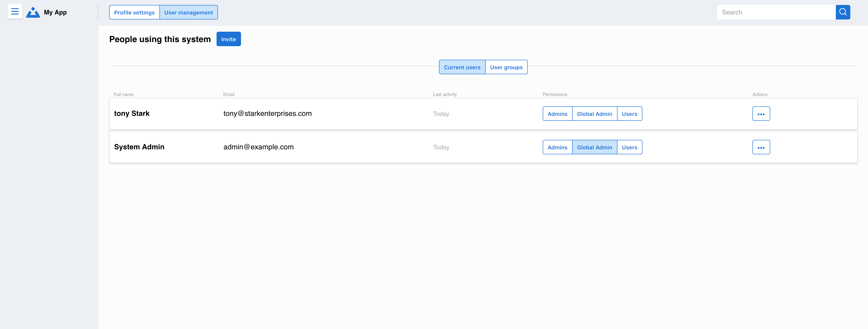
Task: Select the Current users tab
Action: tap(462, 67)
